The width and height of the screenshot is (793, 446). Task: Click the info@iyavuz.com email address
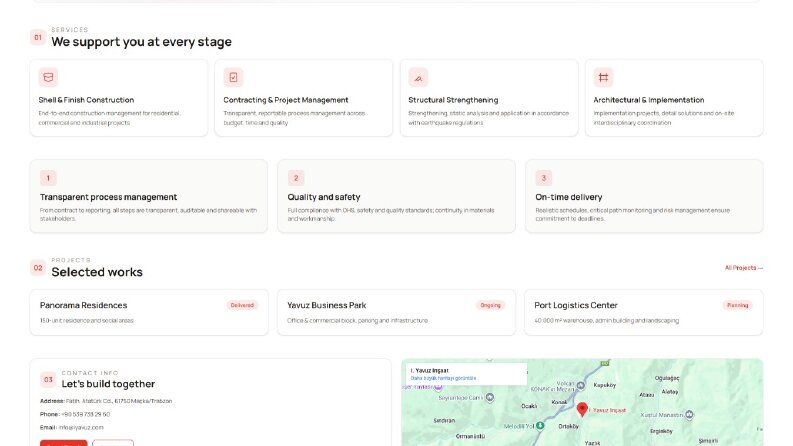pos(81,427)
